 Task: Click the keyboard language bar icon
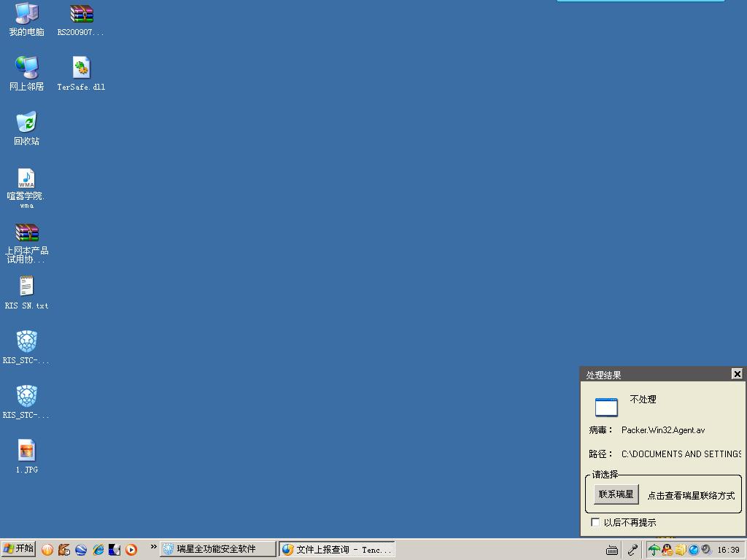pos(612,550)
